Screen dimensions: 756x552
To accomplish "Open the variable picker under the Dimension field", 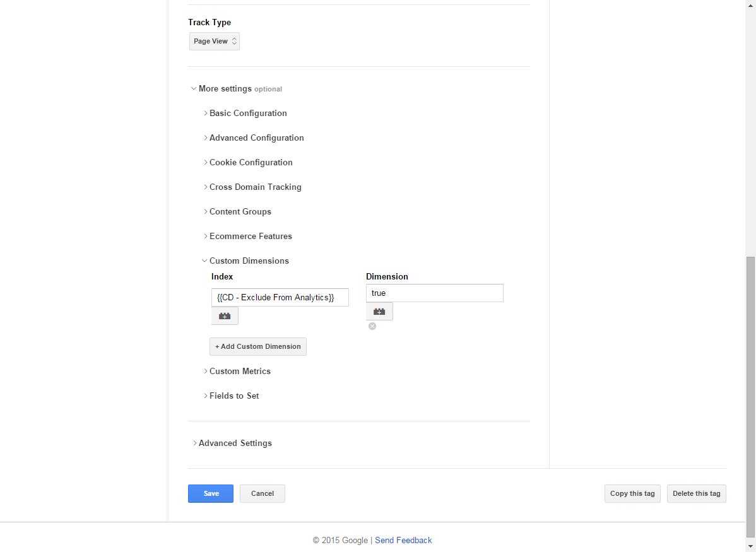I will click(379, 311).
